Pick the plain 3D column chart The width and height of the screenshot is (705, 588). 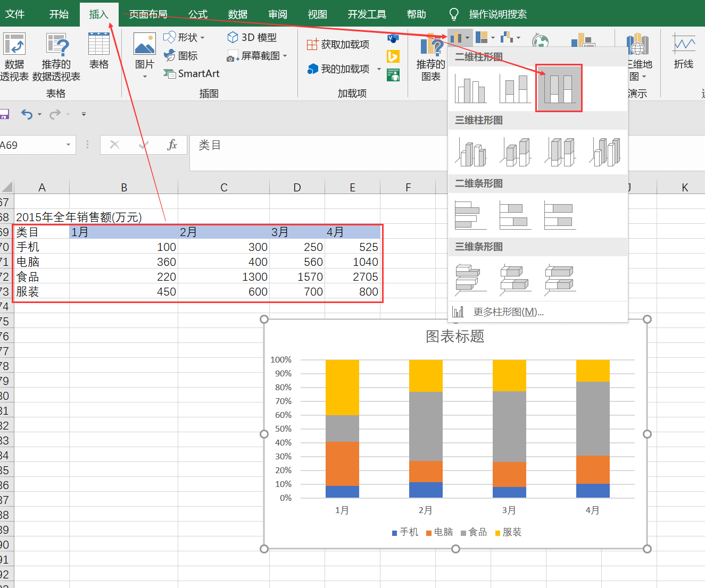604,152
